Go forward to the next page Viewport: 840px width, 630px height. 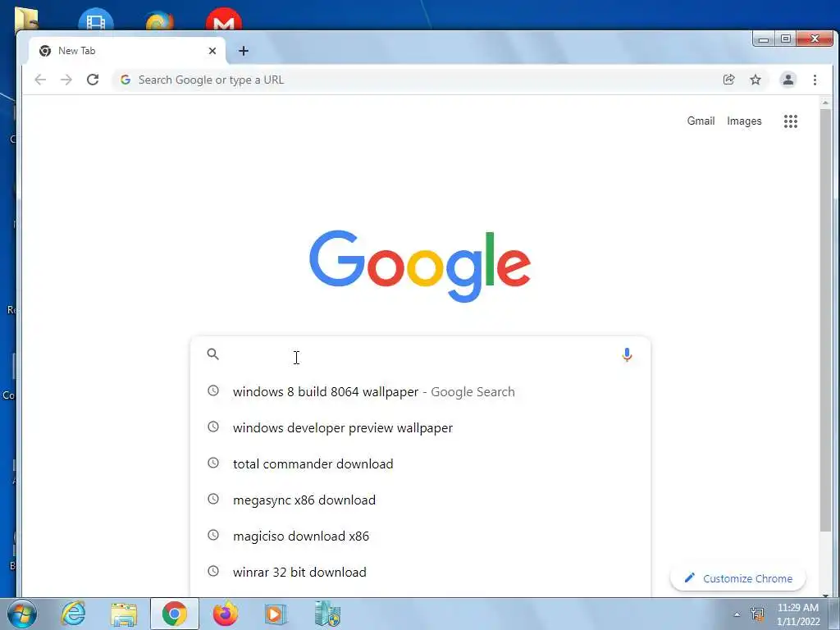coord(66,80)
